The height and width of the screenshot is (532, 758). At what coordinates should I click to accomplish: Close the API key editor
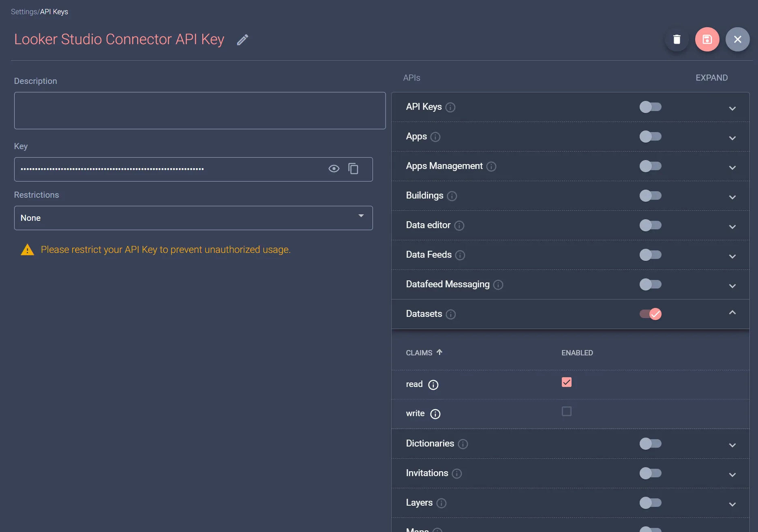(737, 39)
